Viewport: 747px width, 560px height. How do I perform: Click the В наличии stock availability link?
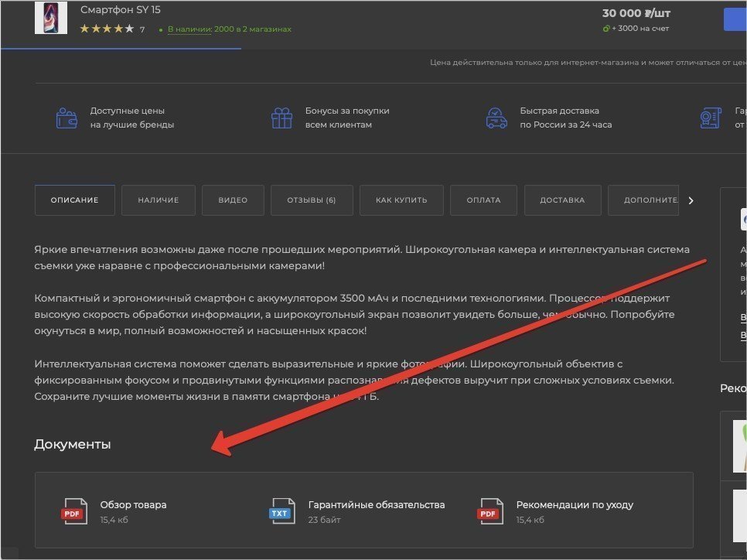(x=189, y=29)
